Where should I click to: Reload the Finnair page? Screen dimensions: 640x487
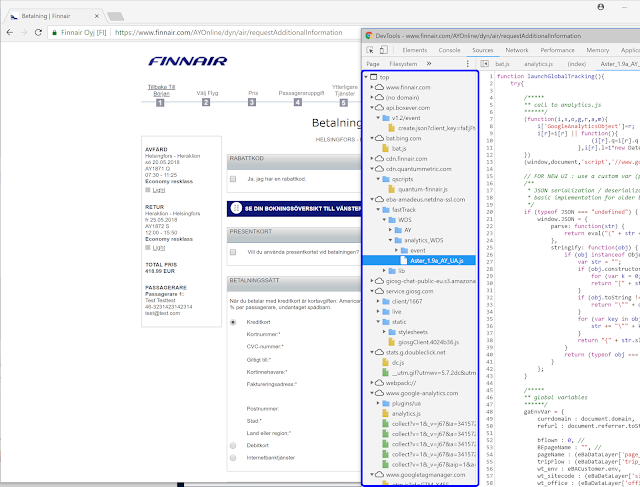click(38, 32)
